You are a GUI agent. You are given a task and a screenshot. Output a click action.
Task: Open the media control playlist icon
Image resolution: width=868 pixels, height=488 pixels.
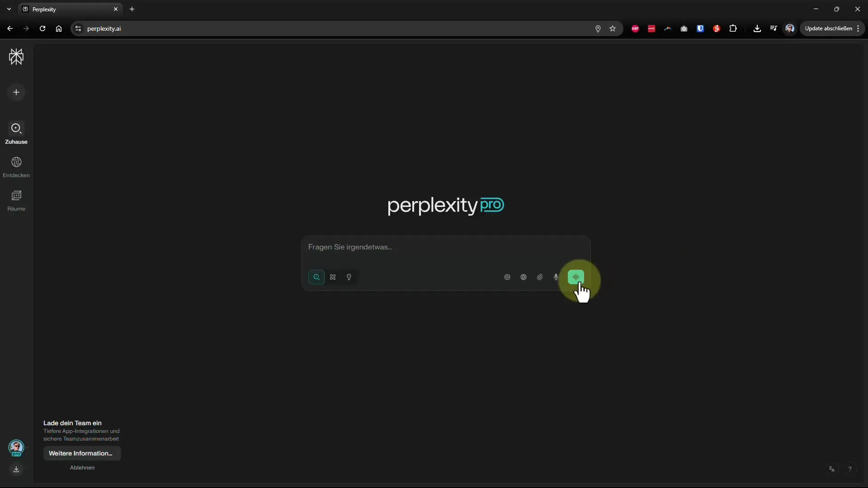pos(774,28)
